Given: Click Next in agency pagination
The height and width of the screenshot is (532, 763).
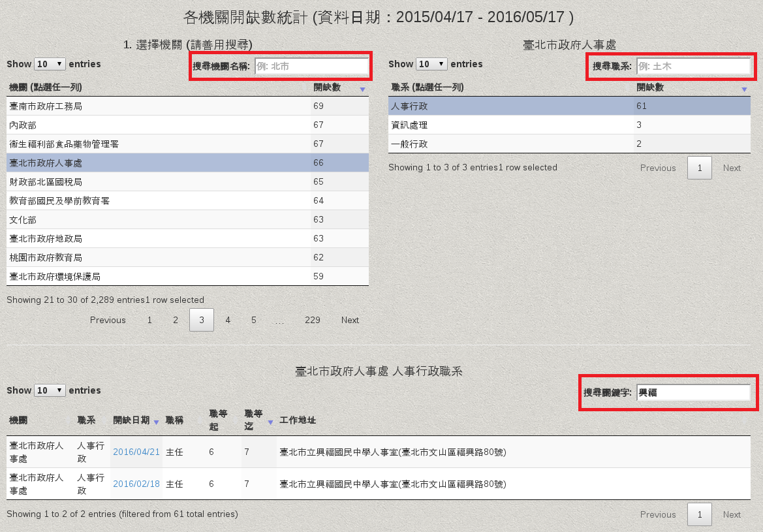Looking at the screenshot, I should point(350,320).
